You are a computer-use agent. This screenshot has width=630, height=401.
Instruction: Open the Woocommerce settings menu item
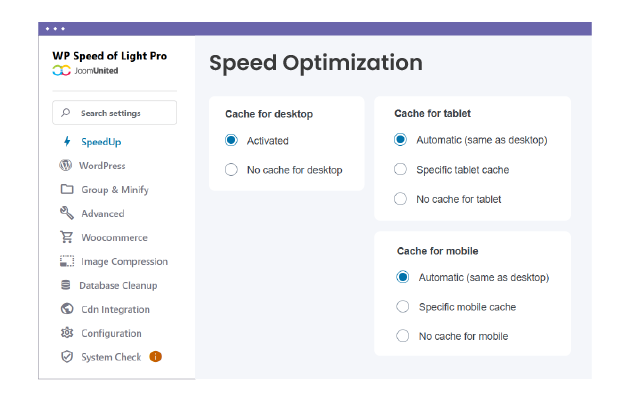coord(114,238)
